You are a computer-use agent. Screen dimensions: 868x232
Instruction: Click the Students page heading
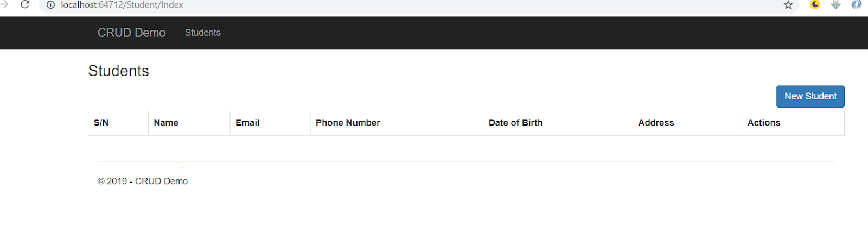click(118, 71)
